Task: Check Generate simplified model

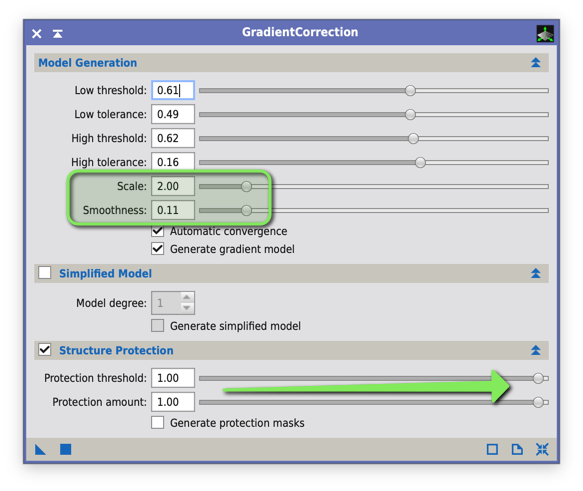Action: [x=158, y=326]
